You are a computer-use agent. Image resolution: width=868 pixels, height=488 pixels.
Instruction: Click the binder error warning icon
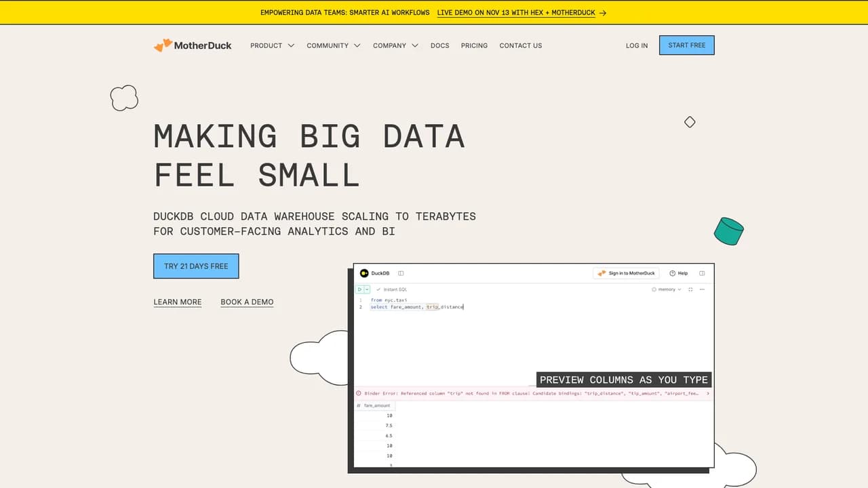point(359,393)
